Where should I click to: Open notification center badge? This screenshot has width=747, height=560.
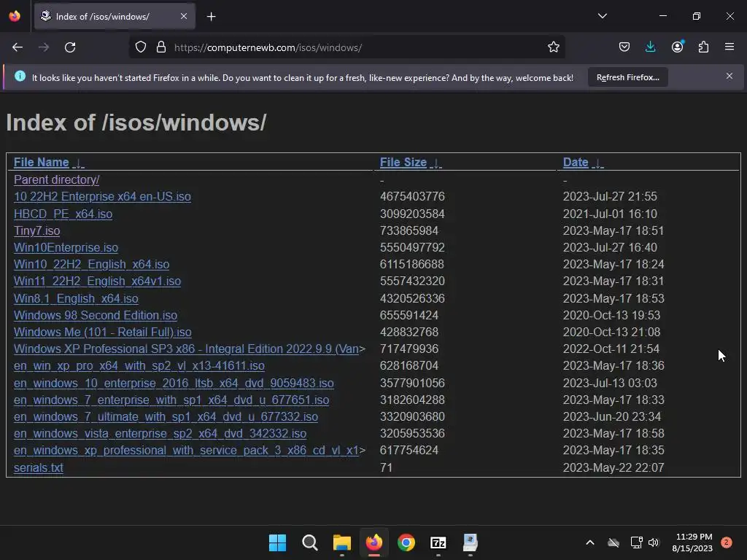tap(727, 542)
